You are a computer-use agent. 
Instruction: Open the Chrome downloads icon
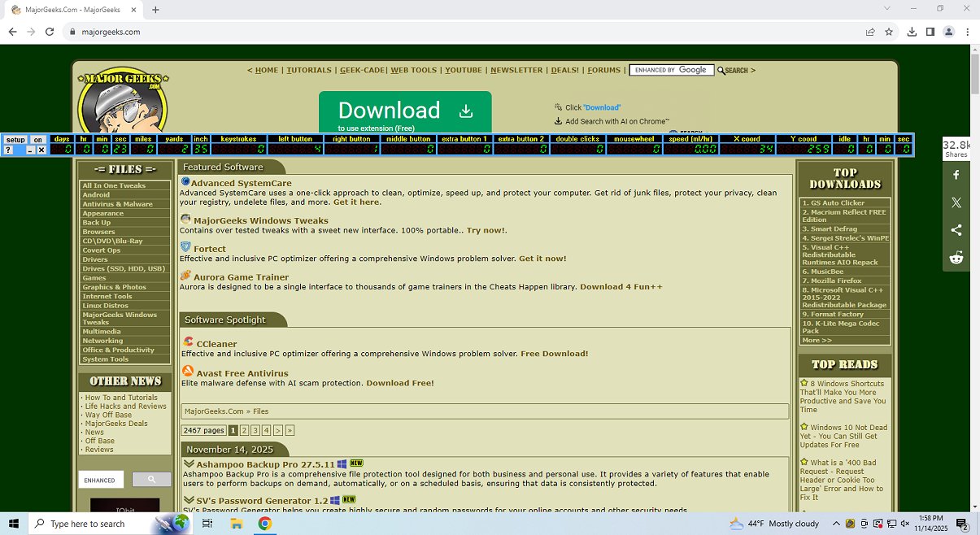[x=912, y=32]
